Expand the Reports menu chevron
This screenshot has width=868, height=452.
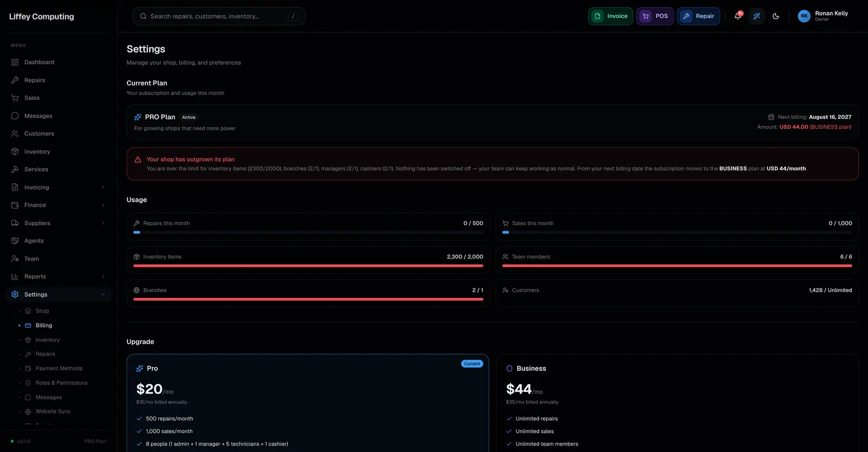point(103,277)
